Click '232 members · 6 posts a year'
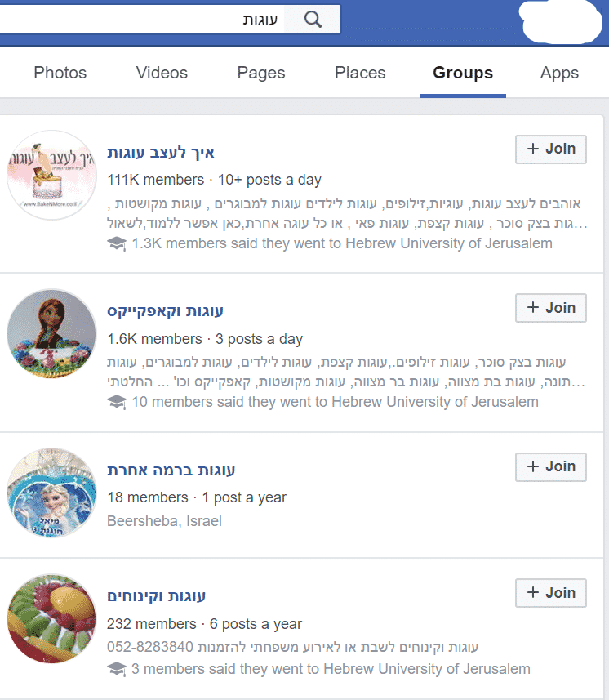The image size is (609, 700). [x=204, y=624]
